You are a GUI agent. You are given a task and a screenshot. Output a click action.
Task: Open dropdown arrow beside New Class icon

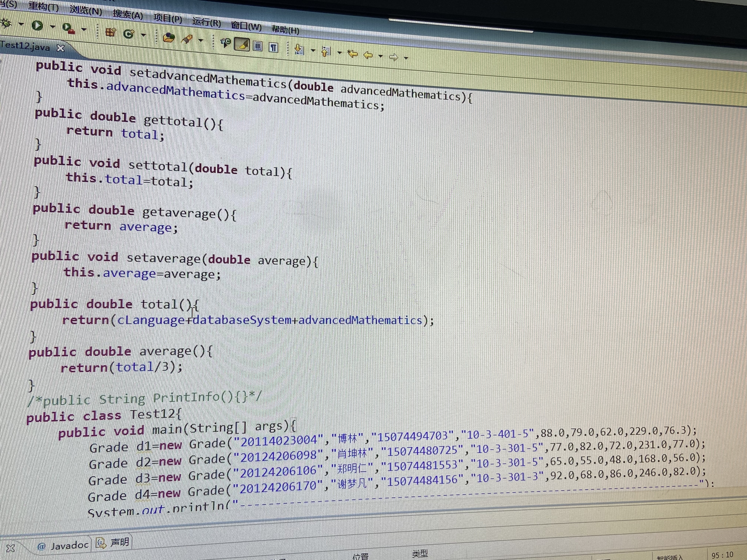coord(144,35)
